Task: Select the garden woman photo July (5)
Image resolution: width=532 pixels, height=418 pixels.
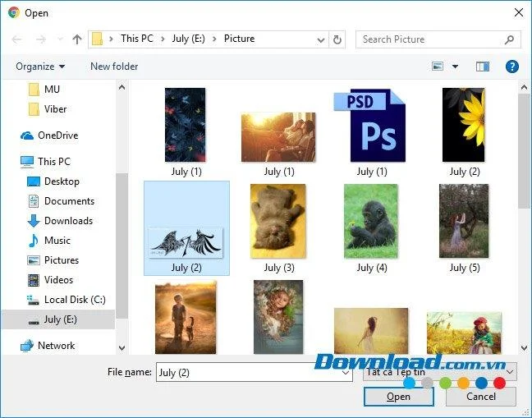Action: (464, 221)
